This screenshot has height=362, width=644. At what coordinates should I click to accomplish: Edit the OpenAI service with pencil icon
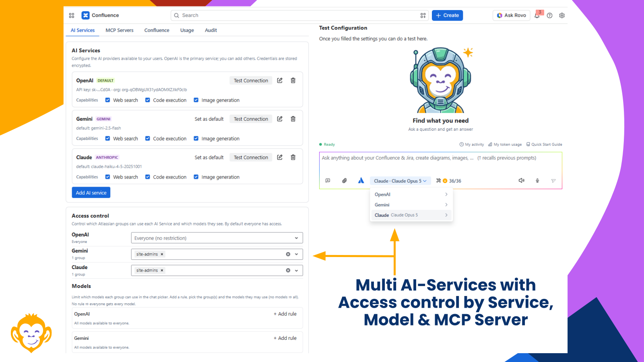pos(280,80)
